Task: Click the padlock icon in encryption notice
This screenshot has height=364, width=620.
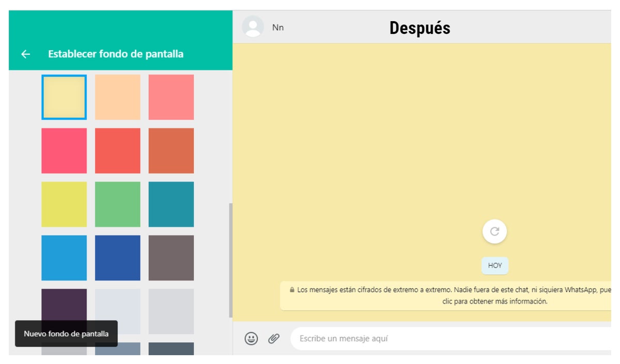Action: coord(292,290)
